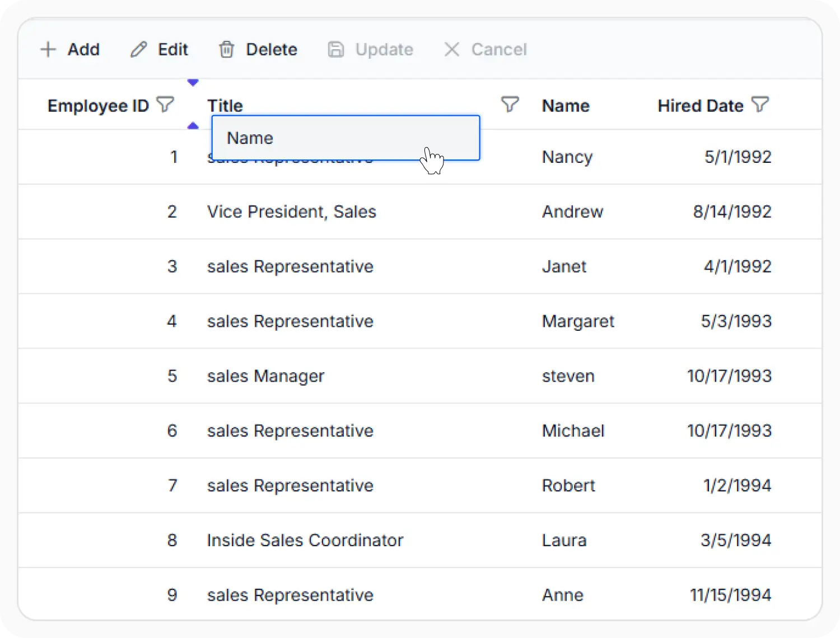Click steven's hired date 10/17/1993

pyautogui.click(x=729, y=376)
